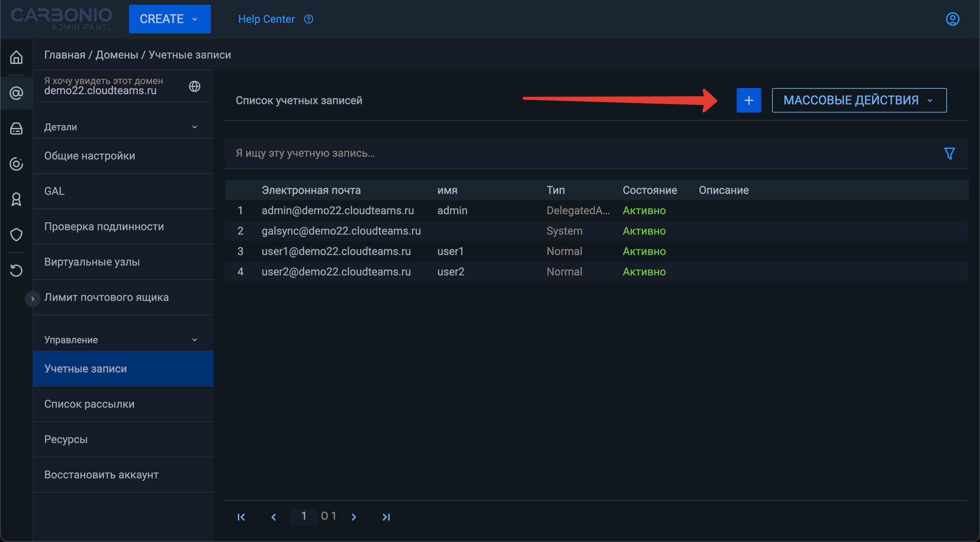Image resolution: width=980 pixels, height=542 pixels.
Task: Open the shield security sidebar icon
Action: coord(16,235)
